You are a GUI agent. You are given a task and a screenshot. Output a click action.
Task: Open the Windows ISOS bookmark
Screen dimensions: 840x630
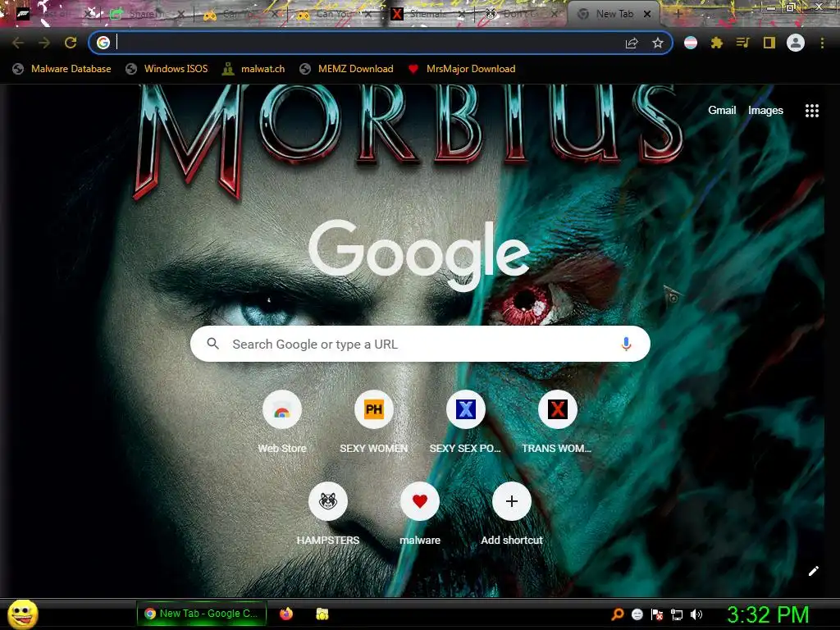167,69
